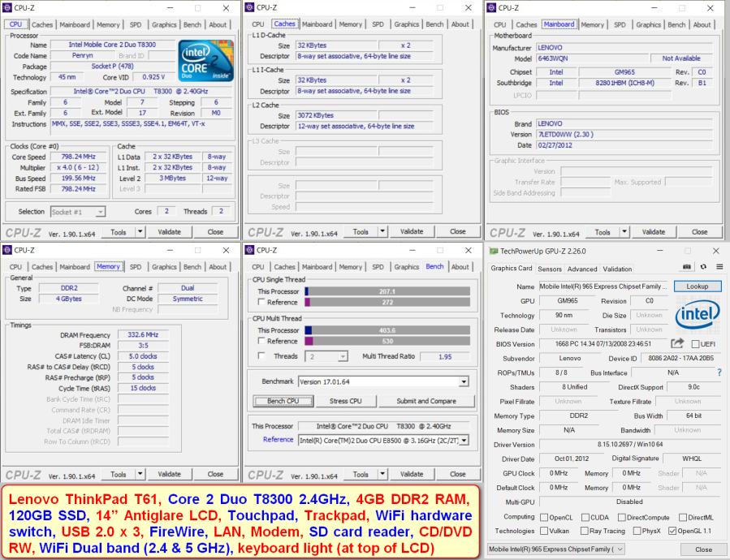Click the title bar icon of the CPU-Z CPU-tab window

point(7,8)
